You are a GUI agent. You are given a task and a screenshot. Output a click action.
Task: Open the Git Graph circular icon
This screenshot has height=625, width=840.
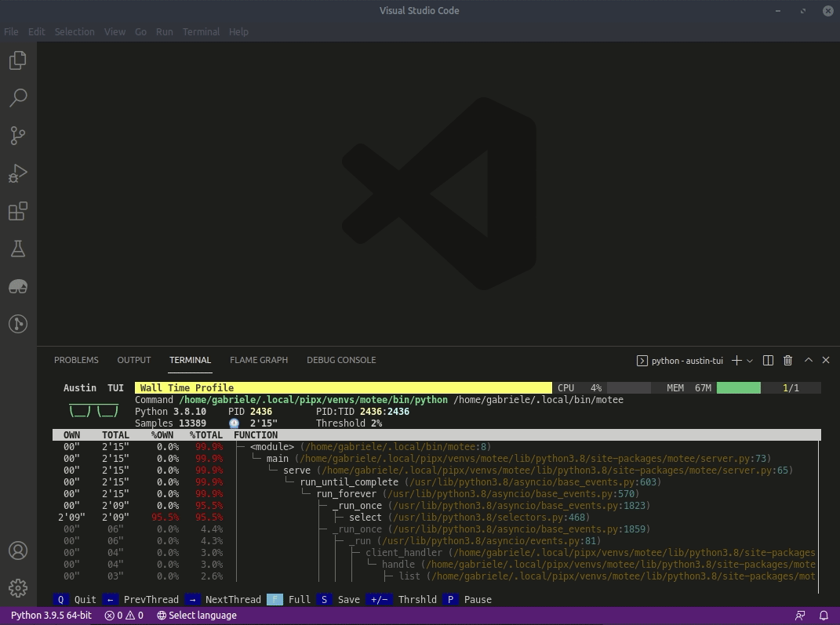click(x=18, y=324)
